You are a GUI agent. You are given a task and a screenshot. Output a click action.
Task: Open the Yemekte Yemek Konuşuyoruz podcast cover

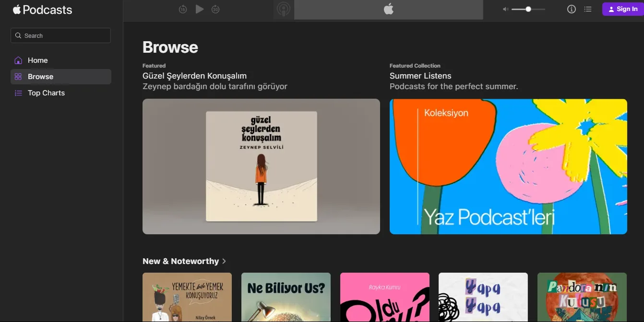point(187,297)
